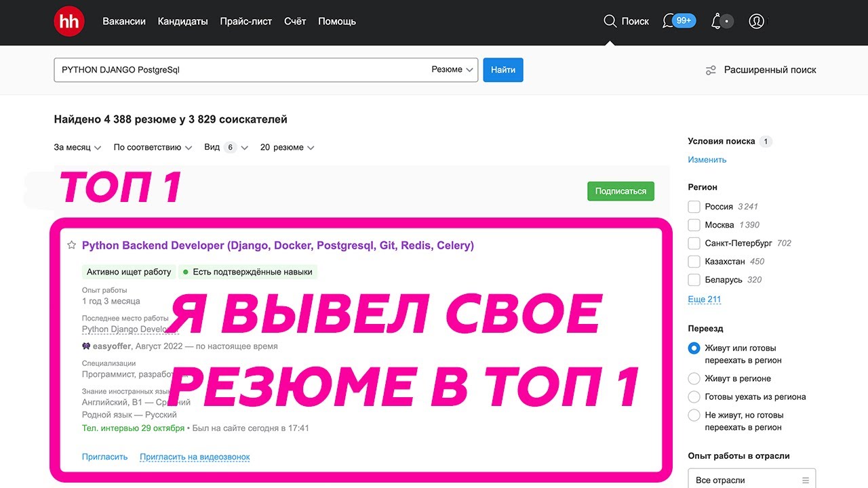Check the Санкт-Петербург region checkbox
The image size is (868, 488).
click(694, 243)
